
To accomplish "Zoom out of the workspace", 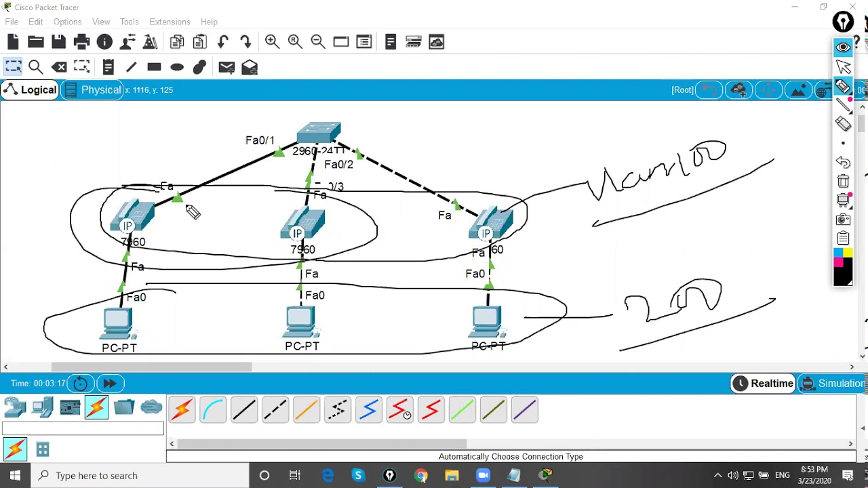I will click(318, 42).
